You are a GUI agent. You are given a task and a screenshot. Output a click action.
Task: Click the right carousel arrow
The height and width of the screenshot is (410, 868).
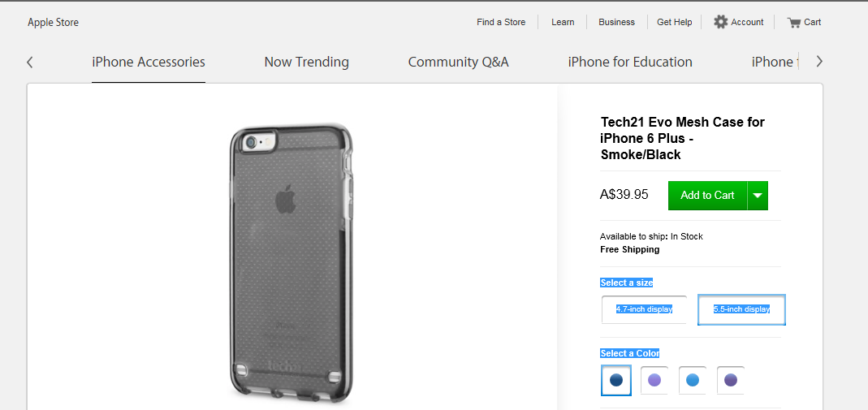(819, 62)
